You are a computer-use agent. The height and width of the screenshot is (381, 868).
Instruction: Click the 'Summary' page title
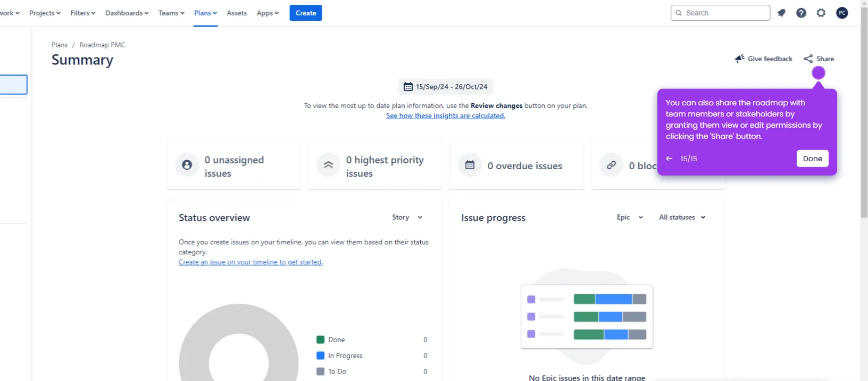tap(82, 60)
